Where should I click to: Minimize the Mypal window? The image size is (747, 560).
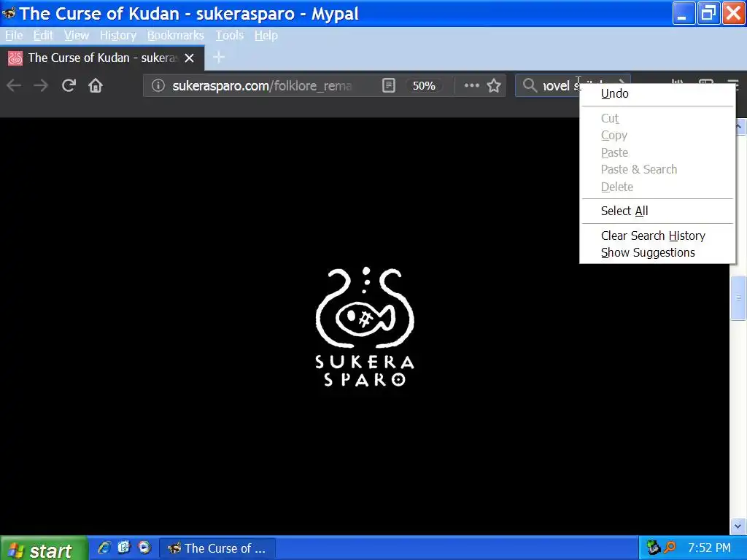click(x=683, y=13)
